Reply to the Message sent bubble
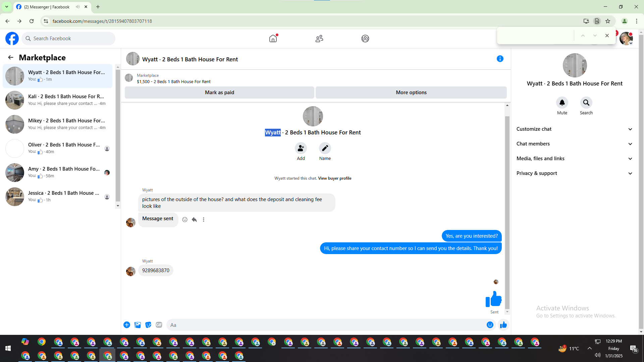This screenshot has height=362, width=644. pos(194,220)
